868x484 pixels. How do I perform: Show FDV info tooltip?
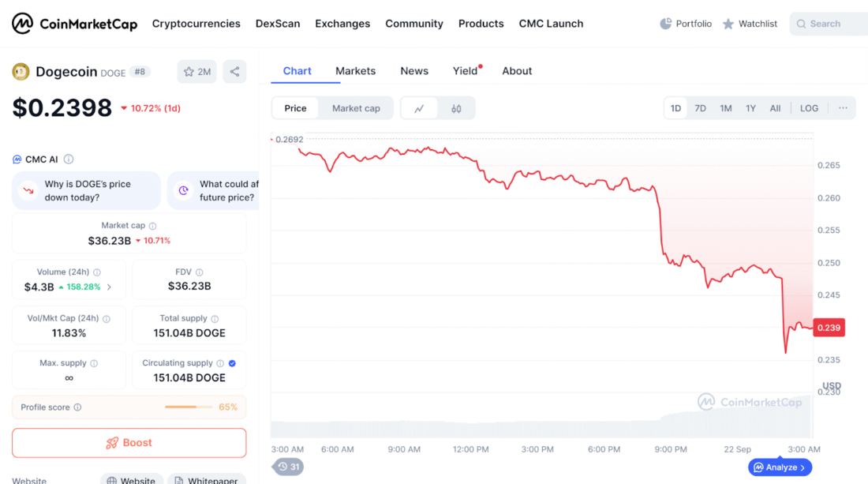click(200, 272)
